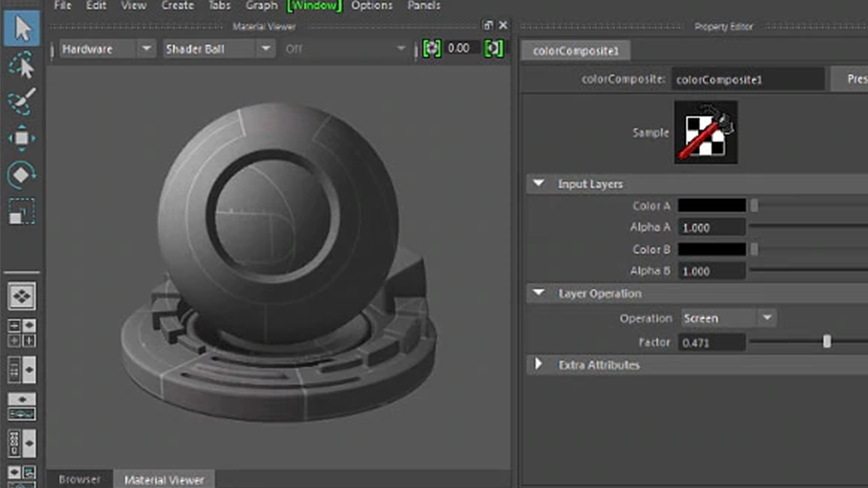
Task: Collapse the Input Layers section
Action: pos(538,183)
